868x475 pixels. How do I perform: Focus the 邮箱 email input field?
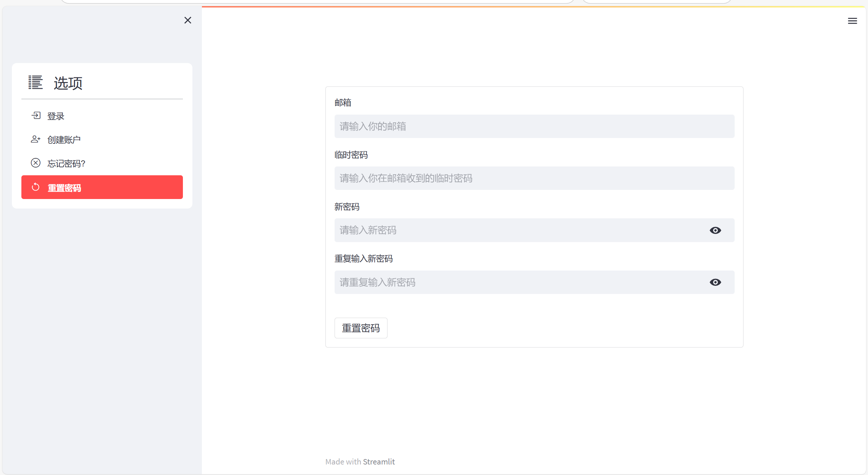pyautogui.click(x=534, y=126)
